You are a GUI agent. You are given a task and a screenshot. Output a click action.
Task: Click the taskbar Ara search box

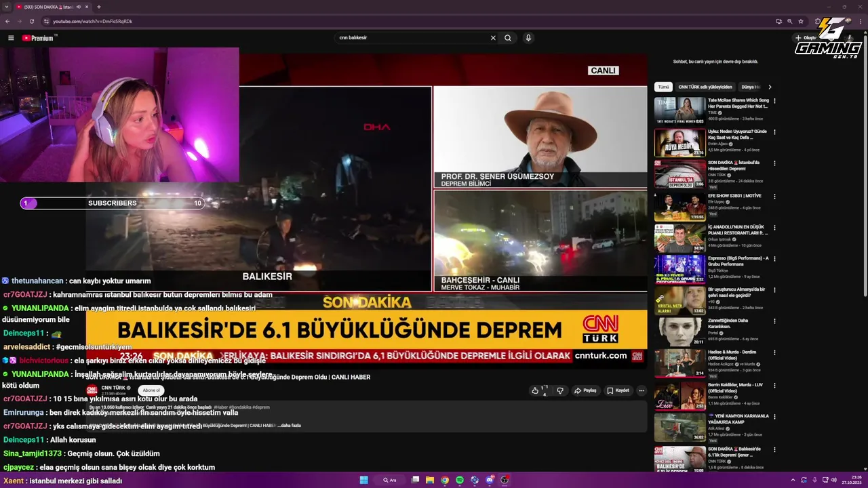[x=390, y=480]
